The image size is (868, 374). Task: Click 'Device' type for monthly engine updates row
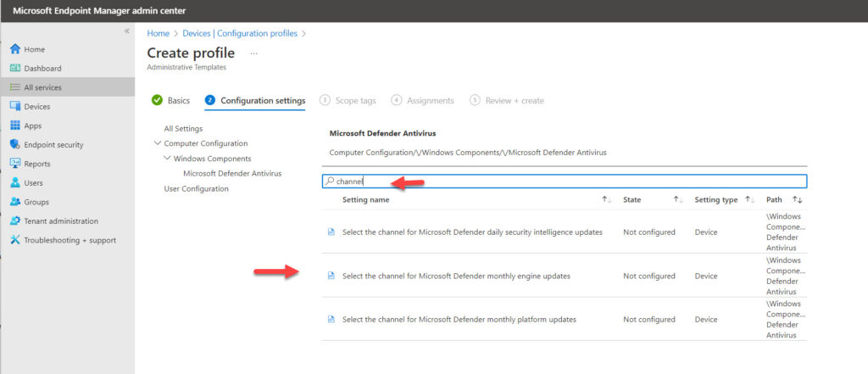(706, 276)
